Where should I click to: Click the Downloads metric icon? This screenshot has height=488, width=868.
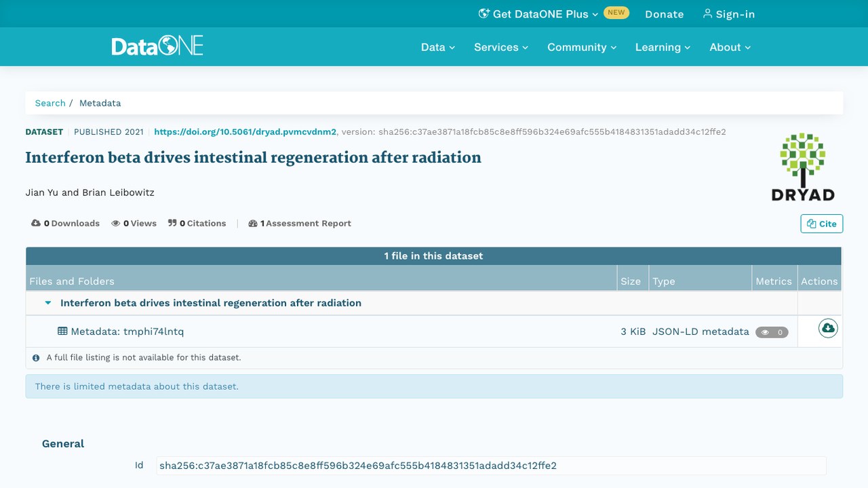click(x=36, y=223)
